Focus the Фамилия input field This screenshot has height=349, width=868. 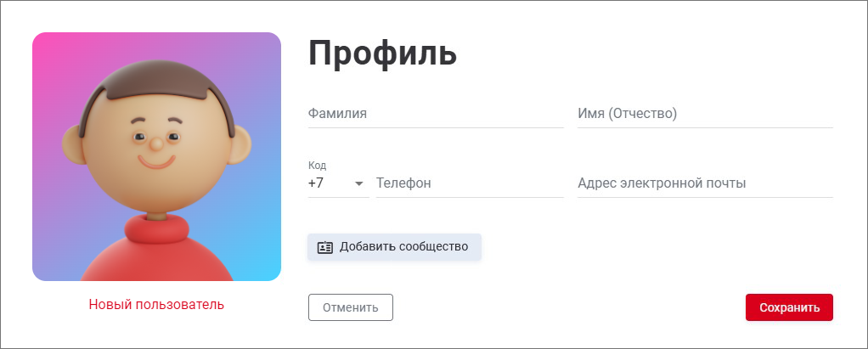(x=436, y=114)
